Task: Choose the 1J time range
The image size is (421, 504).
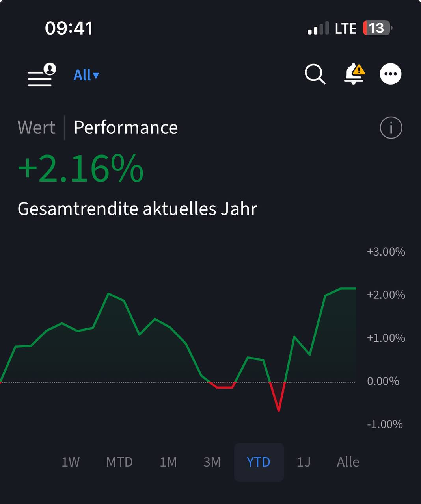Action: [304, 462]
